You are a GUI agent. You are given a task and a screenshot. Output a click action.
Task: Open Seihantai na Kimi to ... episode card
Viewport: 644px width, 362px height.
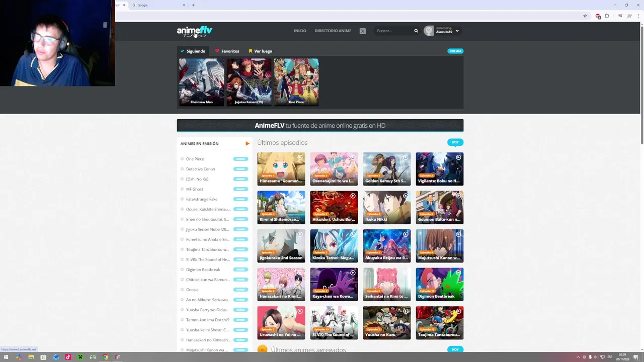(x=387, y=284)
